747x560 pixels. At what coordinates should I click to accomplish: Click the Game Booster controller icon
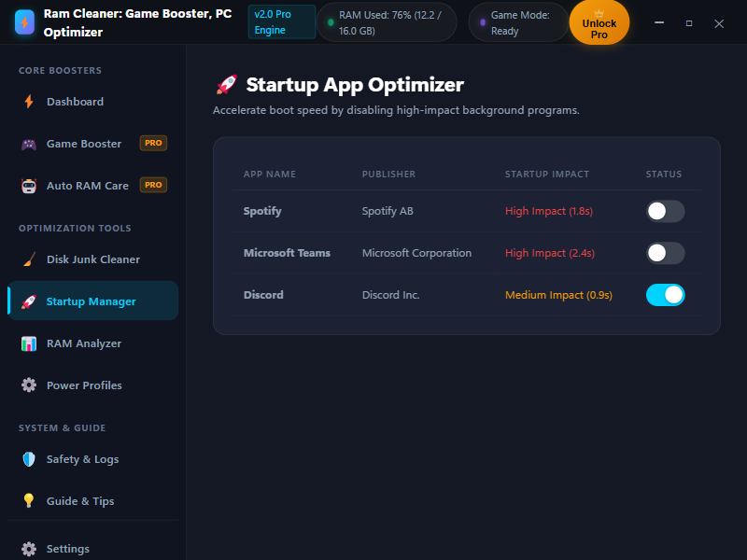pyautogui.click(x=29, y=144)
